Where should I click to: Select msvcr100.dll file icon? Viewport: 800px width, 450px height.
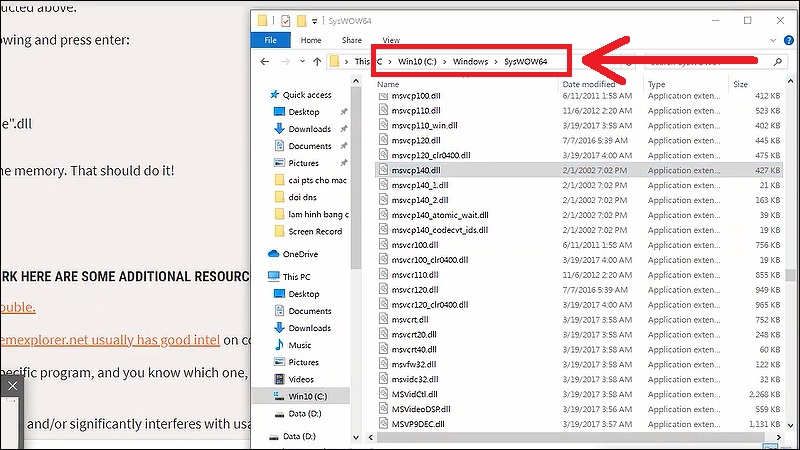[x=384, y=245]
